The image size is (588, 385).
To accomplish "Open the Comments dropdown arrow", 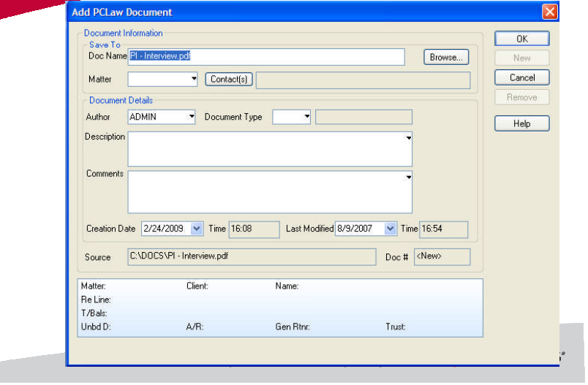I will point(408,177).
